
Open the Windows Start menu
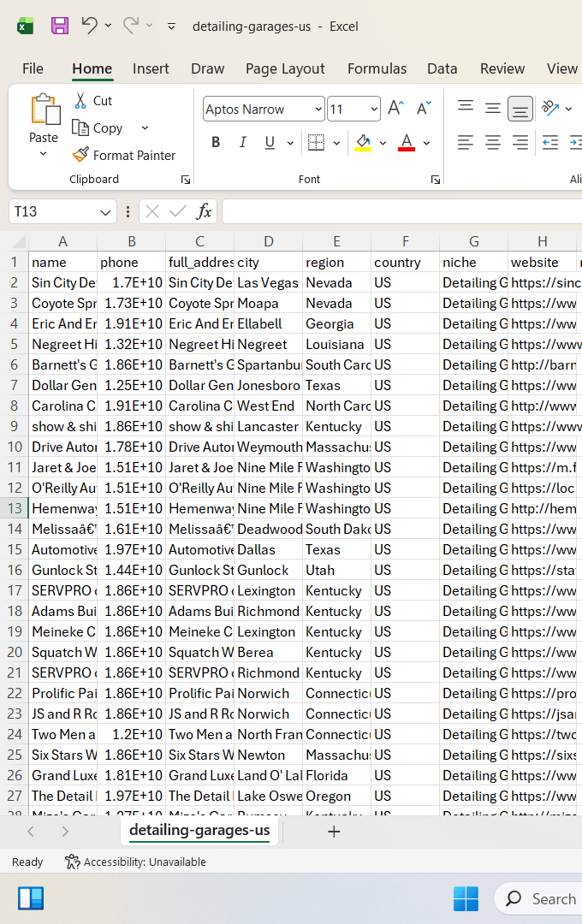466,898
